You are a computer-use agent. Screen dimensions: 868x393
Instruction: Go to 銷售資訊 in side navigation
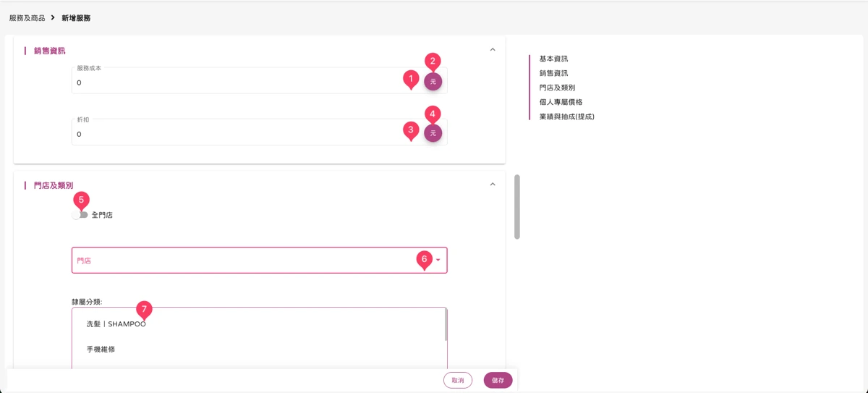(553, 73)
